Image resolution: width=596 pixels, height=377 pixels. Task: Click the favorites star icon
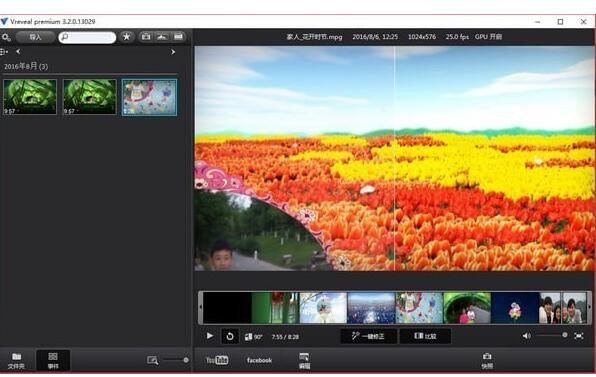tap(127, 36)
